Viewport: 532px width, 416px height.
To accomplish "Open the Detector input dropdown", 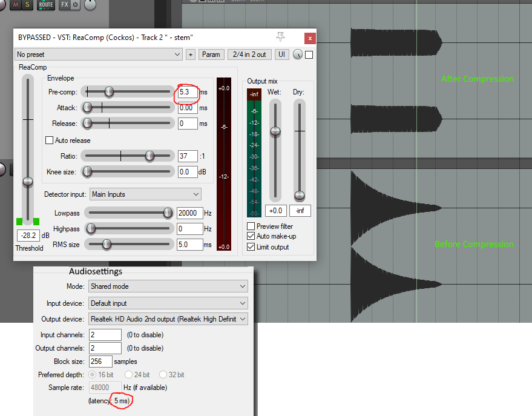I will pyautogui.click(x=145, y=194).
